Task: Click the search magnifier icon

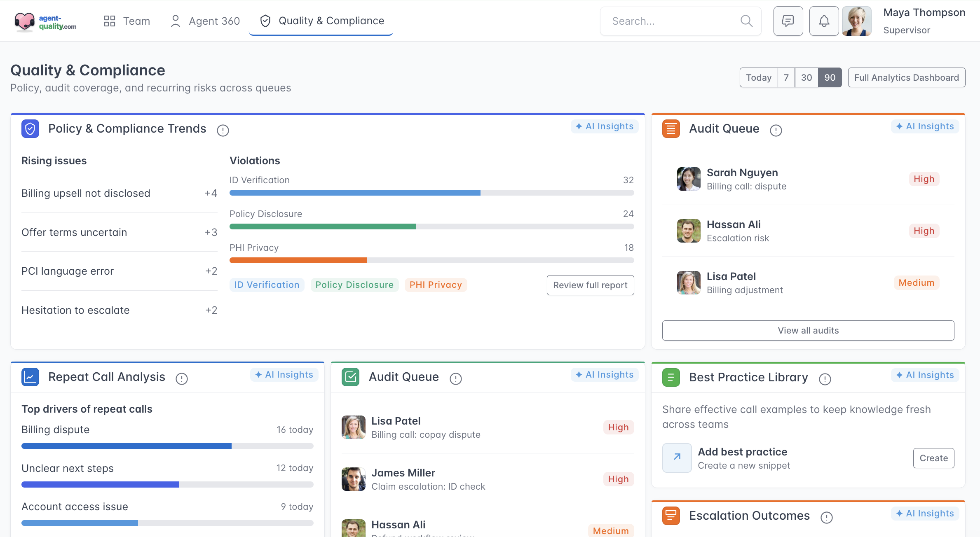Action: (x=746, y=21)
